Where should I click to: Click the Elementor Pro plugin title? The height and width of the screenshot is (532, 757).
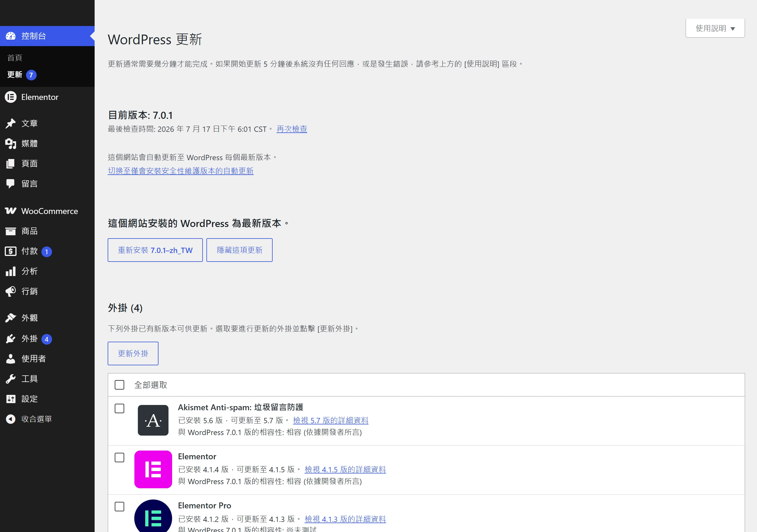pos(205,505)
